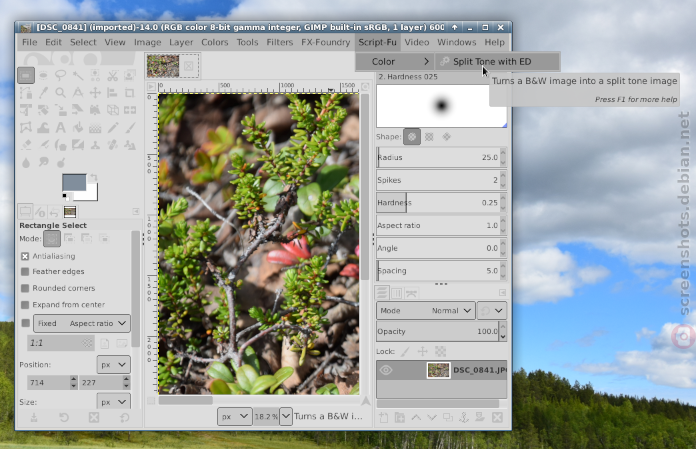Choose Split Tone with ED item
The height and width of the screenshot is (449, 696).
click(497, 62)
